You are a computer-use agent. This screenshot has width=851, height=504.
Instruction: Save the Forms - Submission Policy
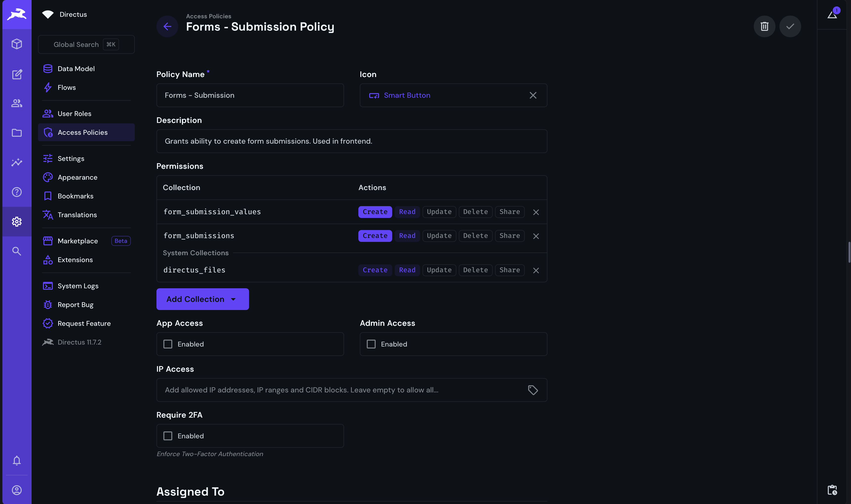(790, 26)
